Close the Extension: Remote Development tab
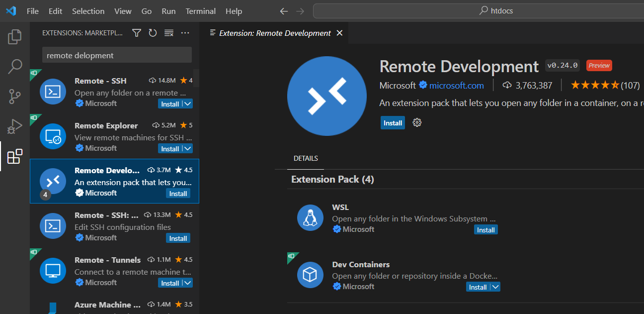 pyautogui.click(x=340, y=33)
